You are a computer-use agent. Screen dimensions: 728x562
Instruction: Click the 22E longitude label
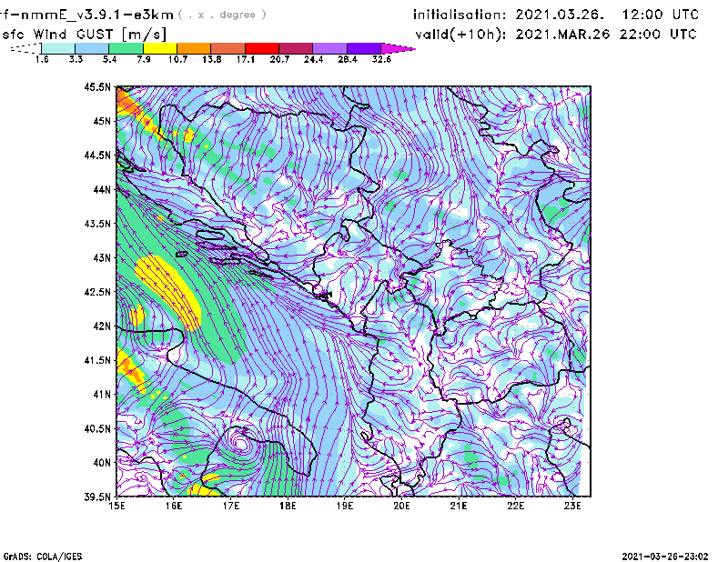515,506
